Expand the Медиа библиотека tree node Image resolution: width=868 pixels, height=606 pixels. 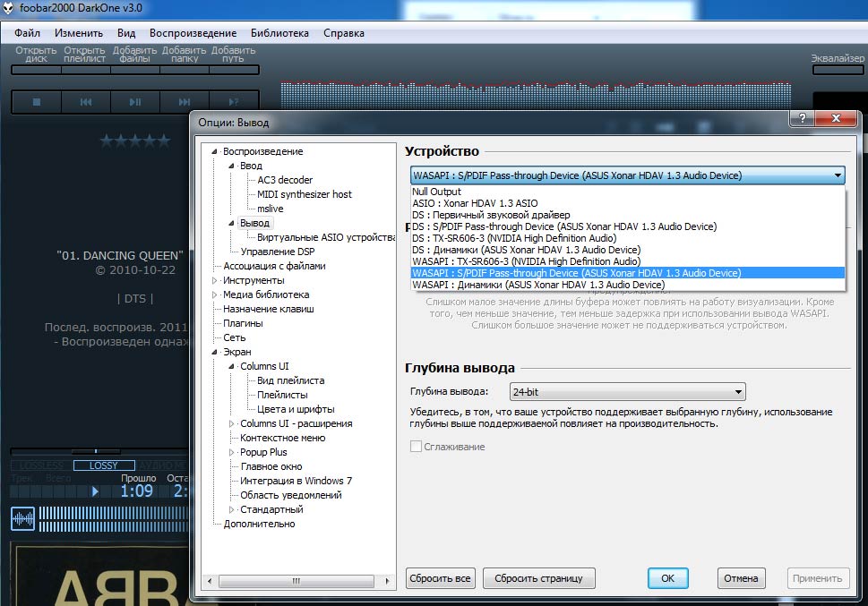click(214, 295)
